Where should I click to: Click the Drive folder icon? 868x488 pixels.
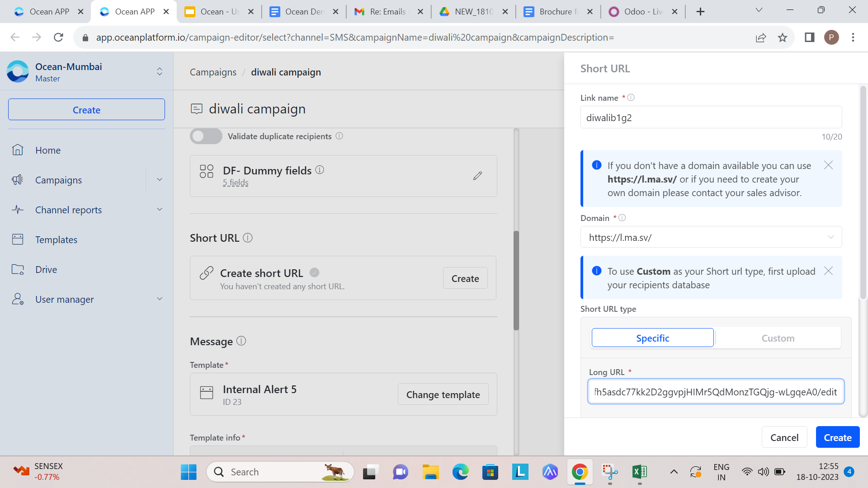(18, 269)
